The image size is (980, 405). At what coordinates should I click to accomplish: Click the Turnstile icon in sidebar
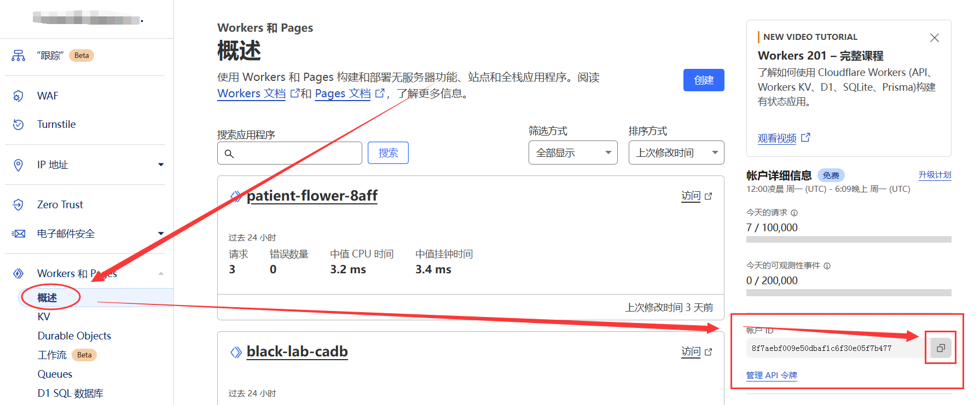pos(19,125)
